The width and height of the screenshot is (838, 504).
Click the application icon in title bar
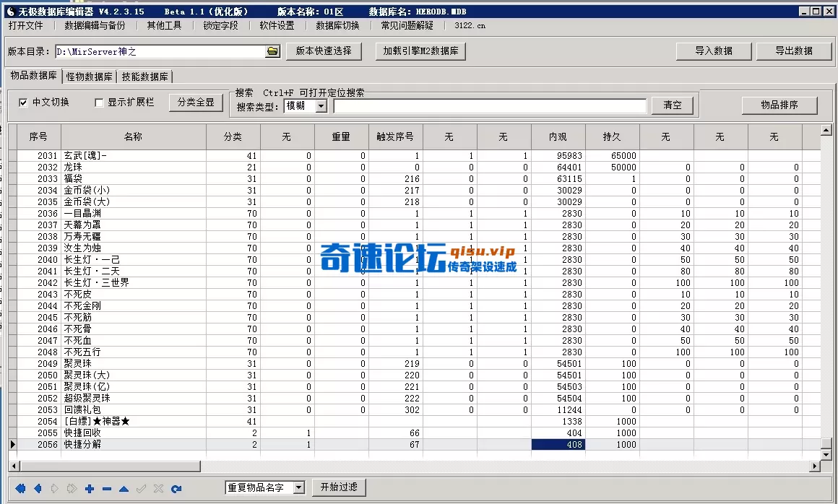pos(11,12)
